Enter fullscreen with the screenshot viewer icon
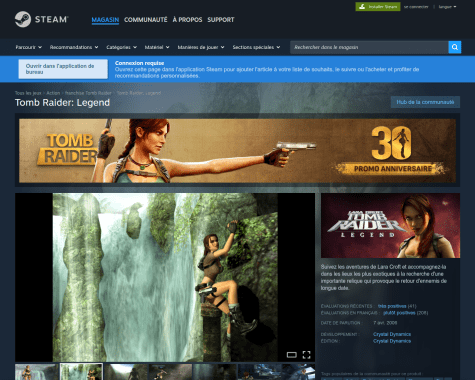This screenshot has height=380, width=475. click(306, 355)
